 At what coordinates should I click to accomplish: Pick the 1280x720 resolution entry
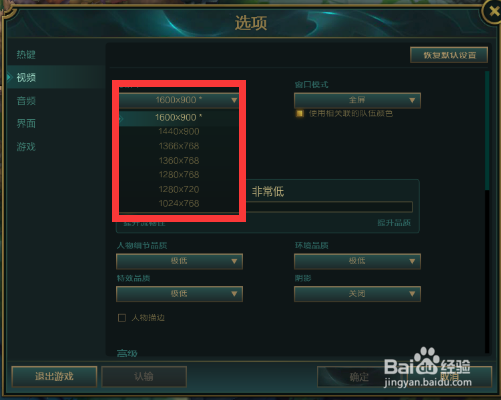(x=179, y=189)
